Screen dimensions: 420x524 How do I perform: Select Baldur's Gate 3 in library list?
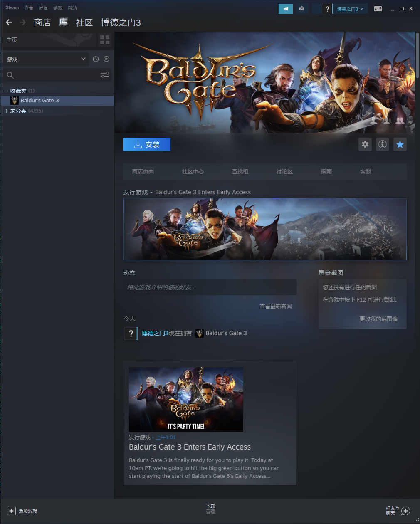pyautogui.click(x=57, y=100)
